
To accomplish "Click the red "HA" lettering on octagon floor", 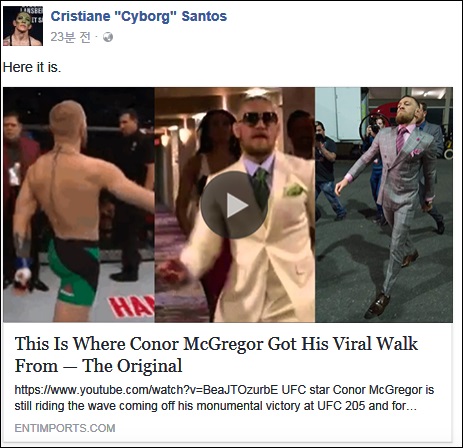I will (131, 306).
